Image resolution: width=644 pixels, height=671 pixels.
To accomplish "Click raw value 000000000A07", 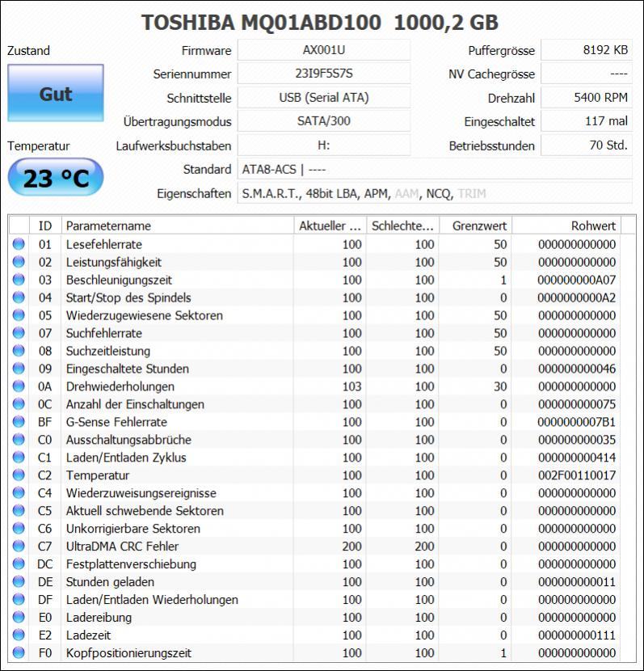I will pyautogui.click(x=576, y=280).
